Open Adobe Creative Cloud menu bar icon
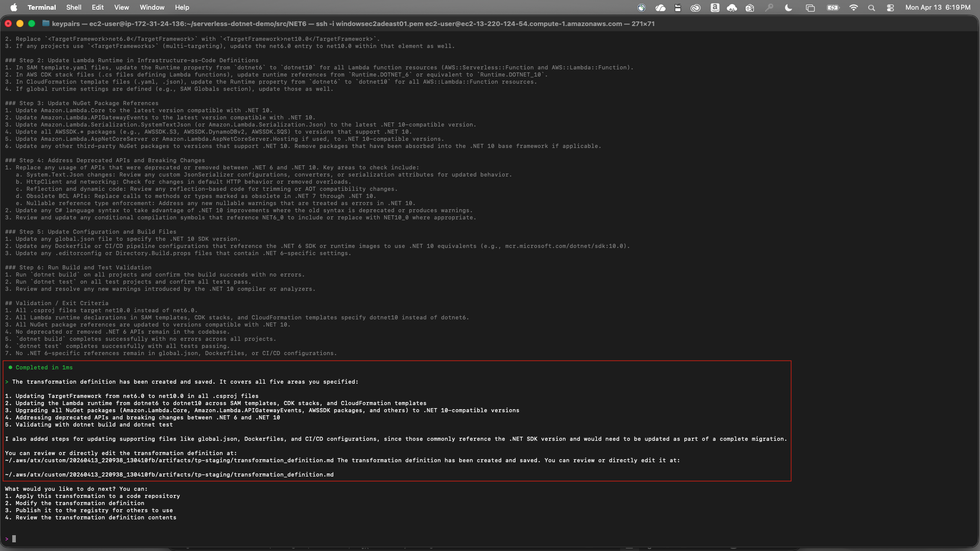The height and width of the screenshot is (551, 980). 696,8
